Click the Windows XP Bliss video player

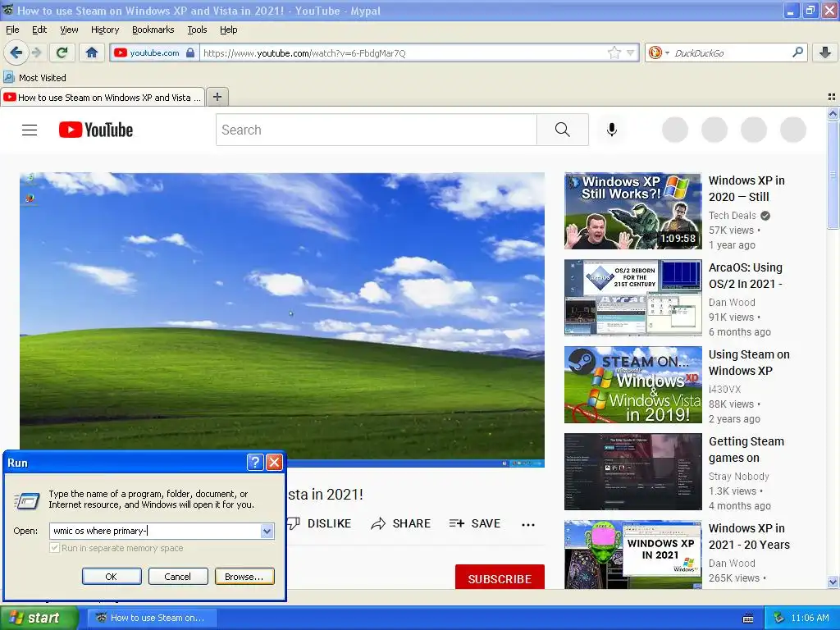pos(282,319)
